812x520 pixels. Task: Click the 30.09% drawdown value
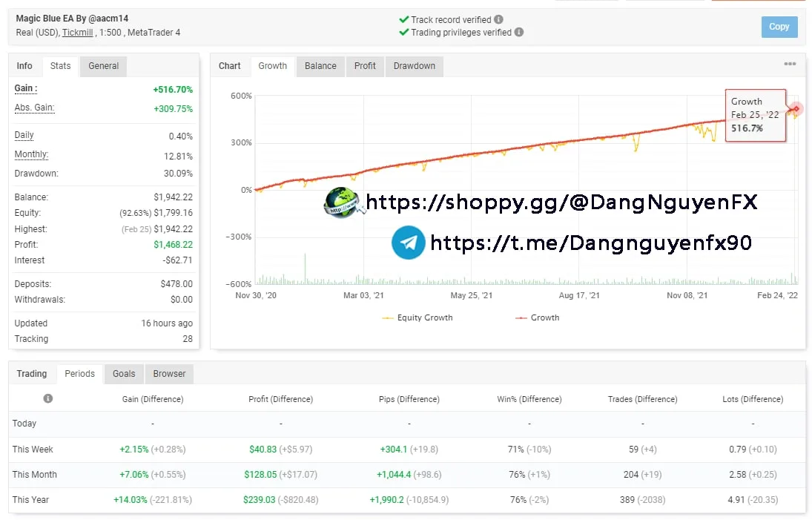point(178,174)
